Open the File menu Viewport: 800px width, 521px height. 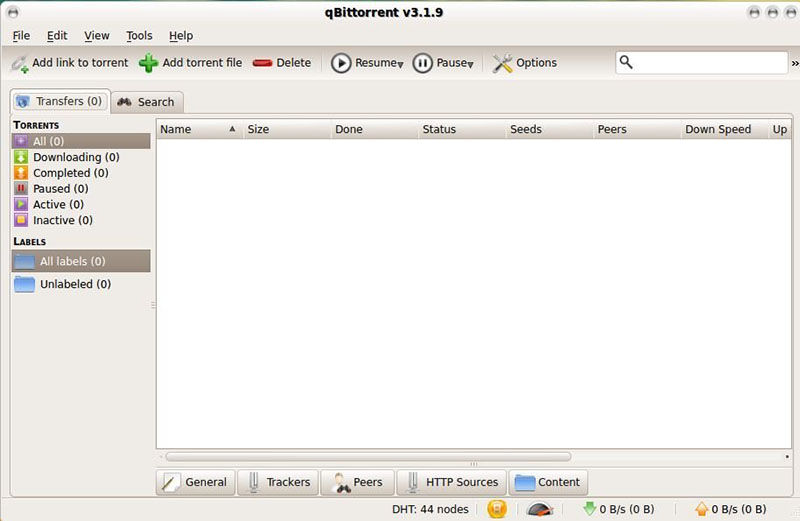[x=21, y=36]
